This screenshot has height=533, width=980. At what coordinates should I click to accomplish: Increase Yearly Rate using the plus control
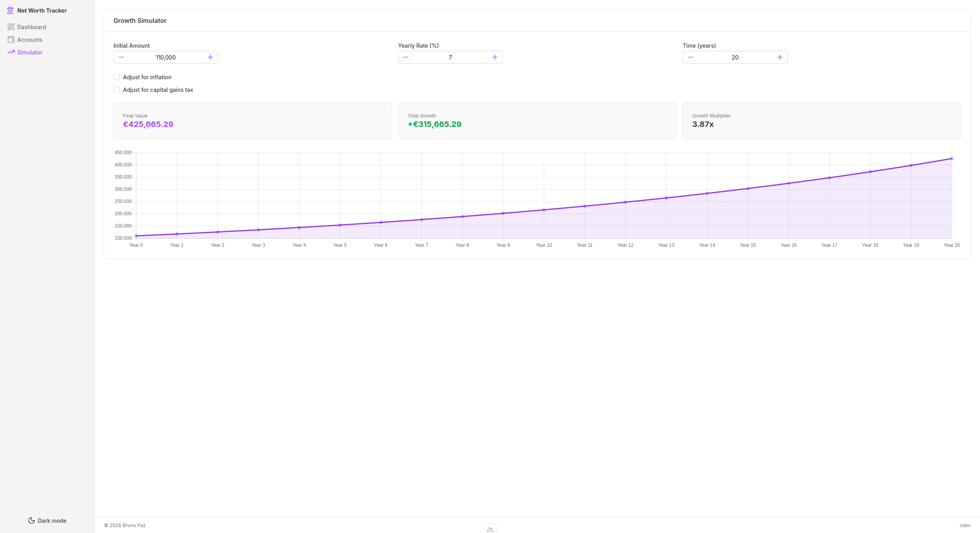[495, 57]
